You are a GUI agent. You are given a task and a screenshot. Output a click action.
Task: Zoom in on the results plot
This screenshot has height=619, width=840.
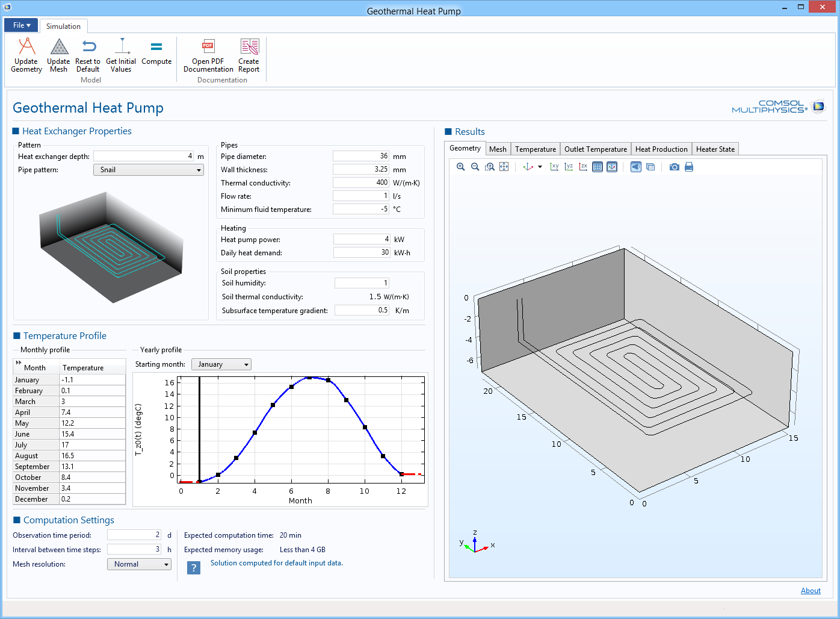pyautogui.click(x=460, y=167)
